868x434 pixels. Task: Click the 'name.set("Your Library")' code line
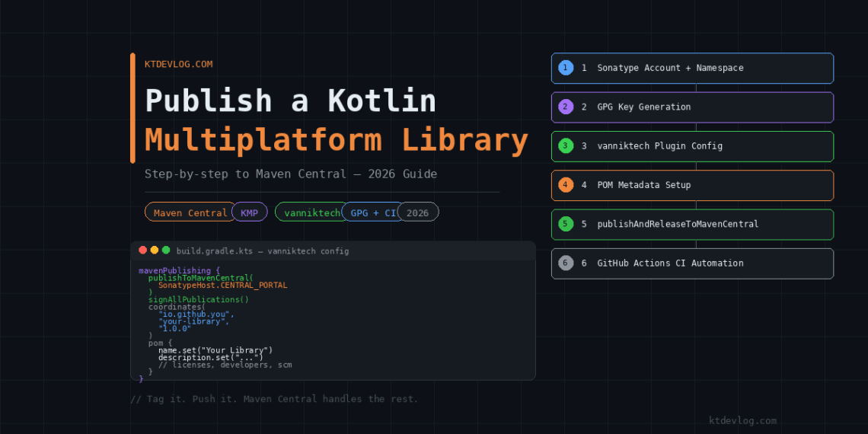[x=215, y=350]
